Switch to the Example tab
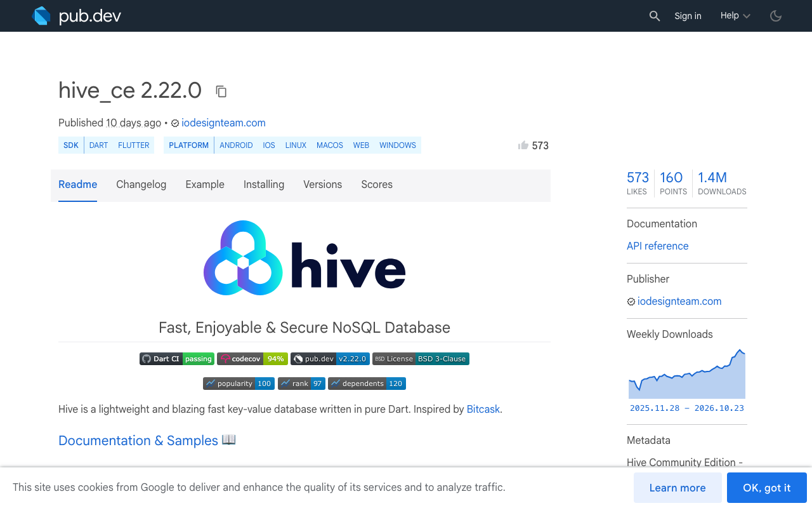The image size is (812, 508). pyautogui.click(x=205, y=184)
